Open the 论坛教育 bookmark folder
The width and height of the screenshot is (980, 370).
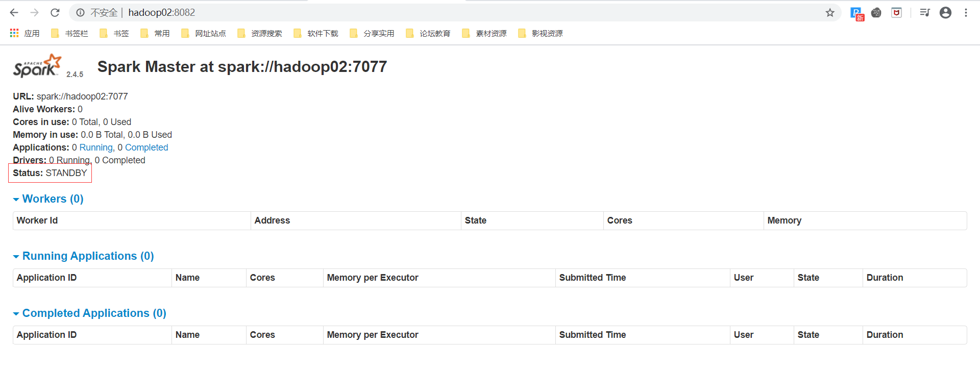pos(428,33)
